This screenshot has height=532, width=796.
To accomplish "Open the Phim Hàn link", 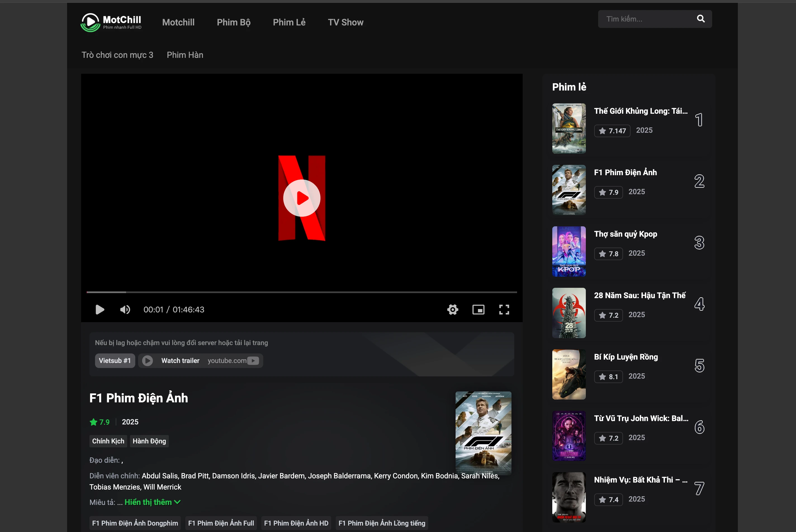I will [184, 55].
